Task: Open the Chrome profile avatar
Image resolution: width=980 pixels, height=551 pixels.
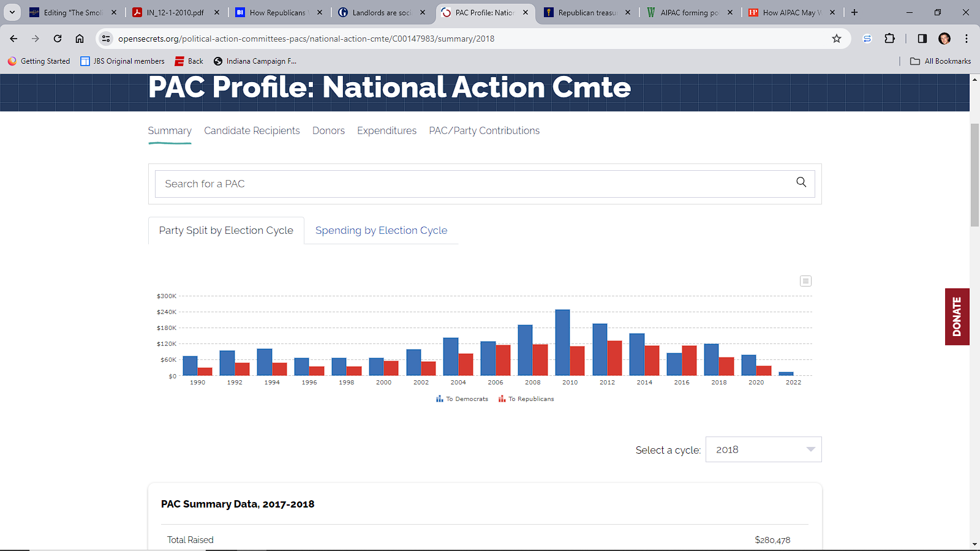Action: point(944,39)
